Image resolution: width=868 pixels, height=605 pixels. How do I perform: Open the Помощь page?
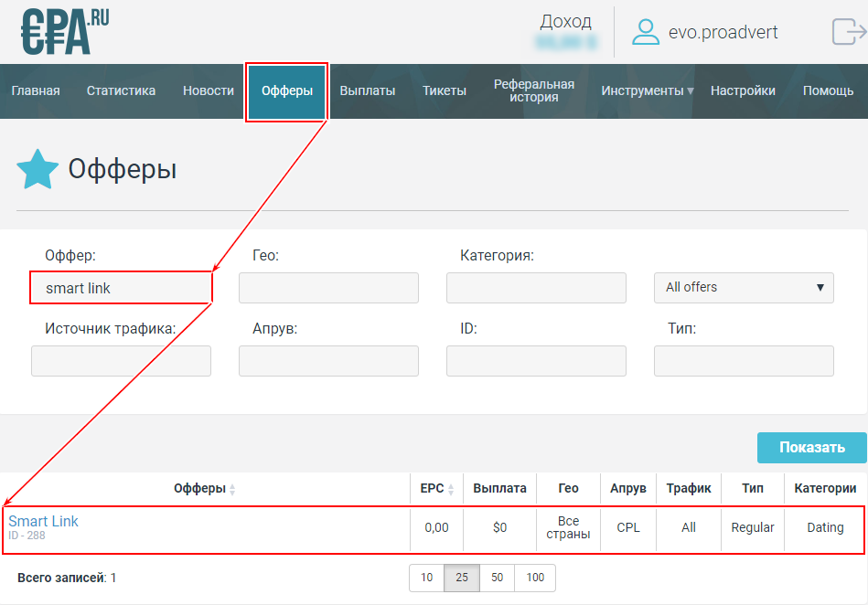coord(828,90)
